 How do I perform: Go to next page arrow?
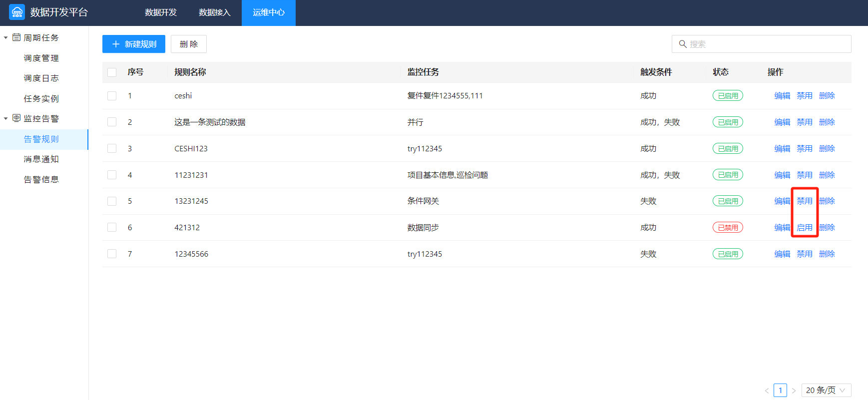[794, 391]
